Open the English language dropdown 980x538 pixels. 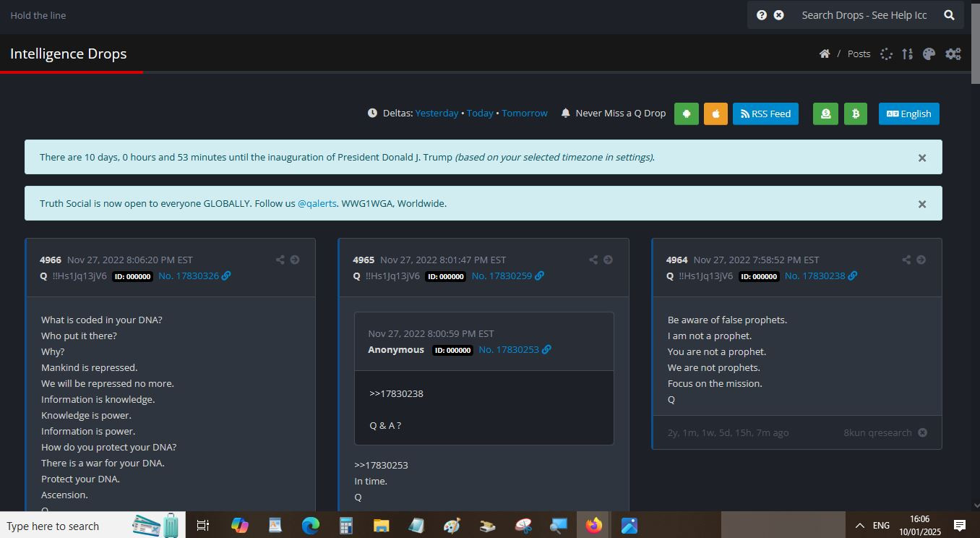pyautogui.click(x=908, y=114)
